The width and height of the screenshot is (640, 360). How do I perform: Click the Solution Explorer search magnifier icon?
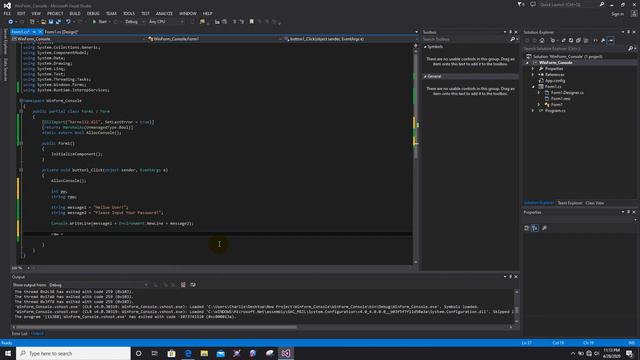coord(630,49)
